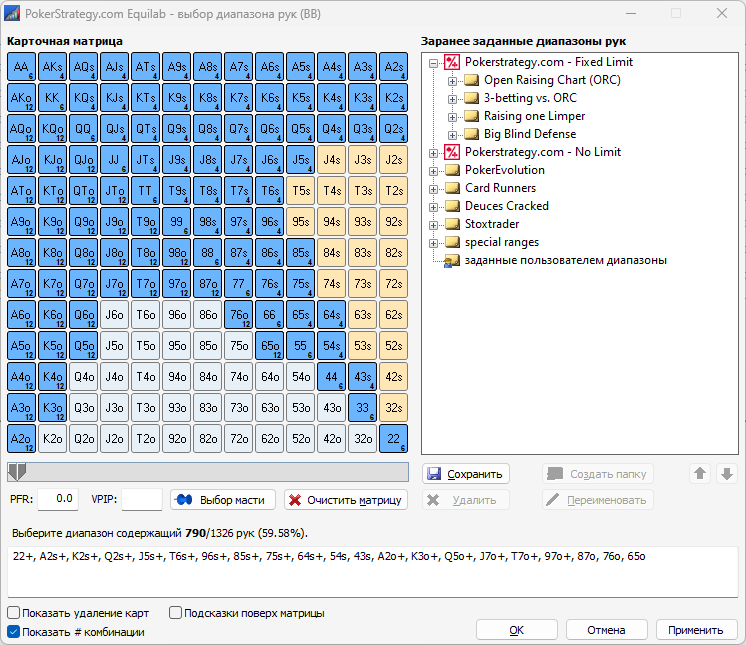
Task: Select 'Stoxtrader' tree item
Action: 492,224
